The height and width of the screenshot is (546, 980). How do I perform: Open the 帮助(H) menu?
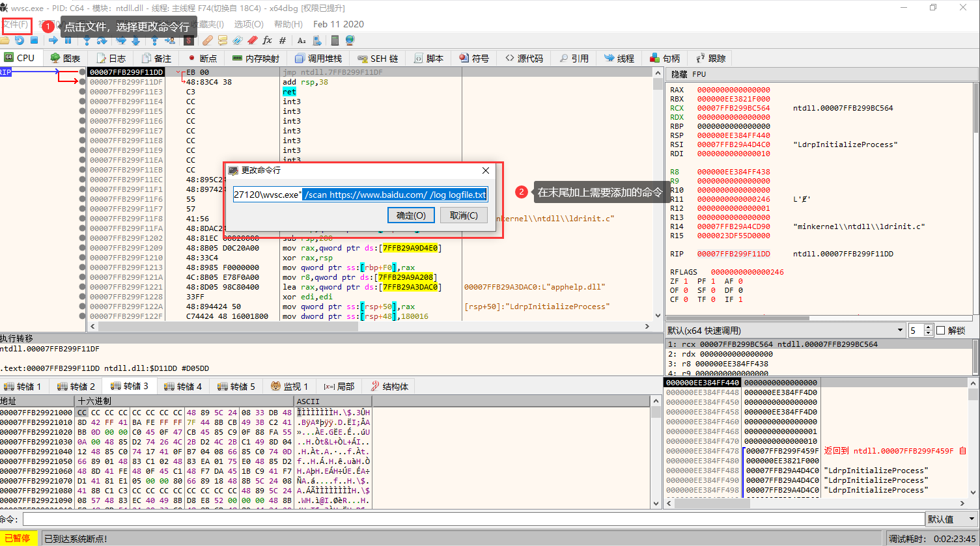(x=288, y=24)
